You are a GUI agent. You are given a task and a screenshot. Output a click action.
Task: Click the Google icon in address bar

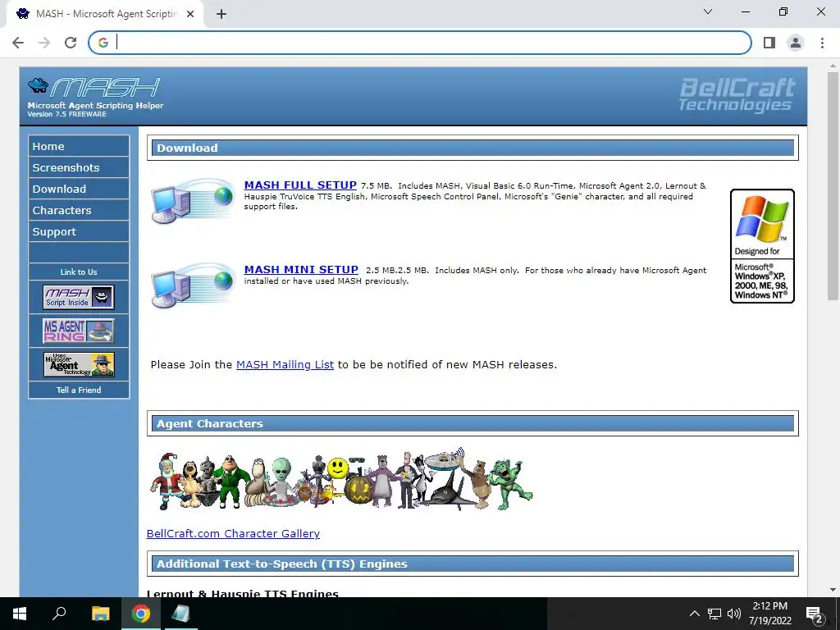tap(103, 43)
